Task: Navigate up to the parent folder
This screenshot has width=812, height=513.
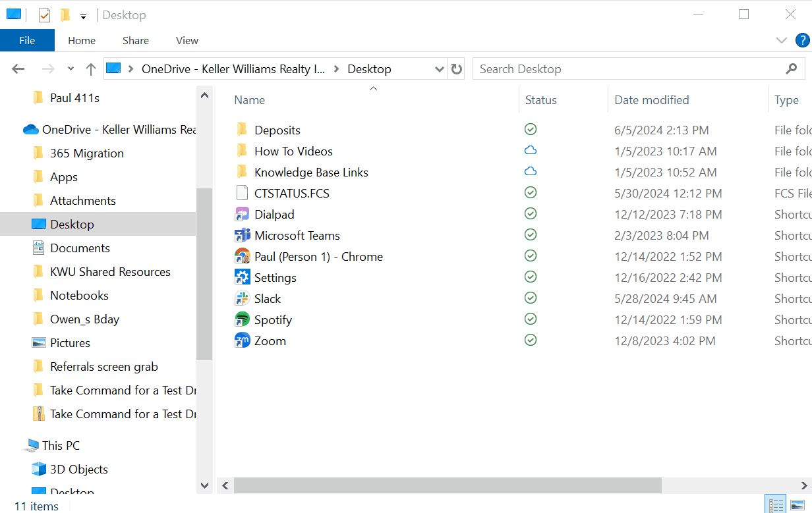Action: [90, 68]
